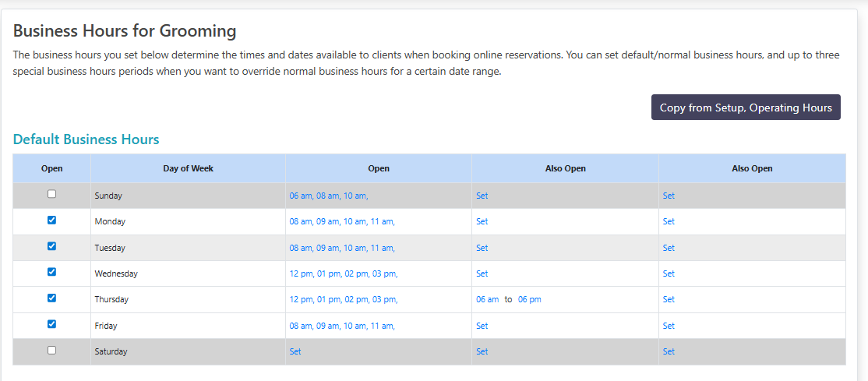Edit Wednesday's 12 pm to 03 pm hours

coord(343,273)
